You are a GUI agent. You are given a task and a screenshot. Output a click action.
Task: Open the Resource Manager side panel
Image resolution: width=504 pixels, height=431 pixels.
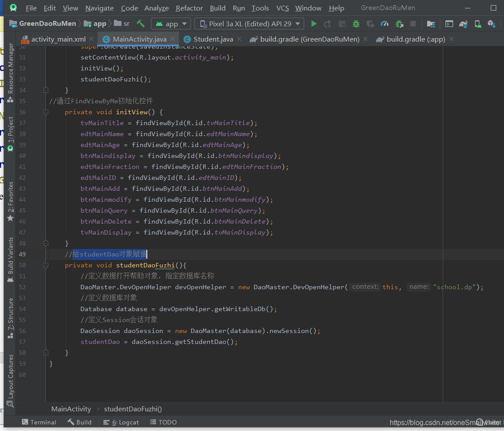(10, 72)
